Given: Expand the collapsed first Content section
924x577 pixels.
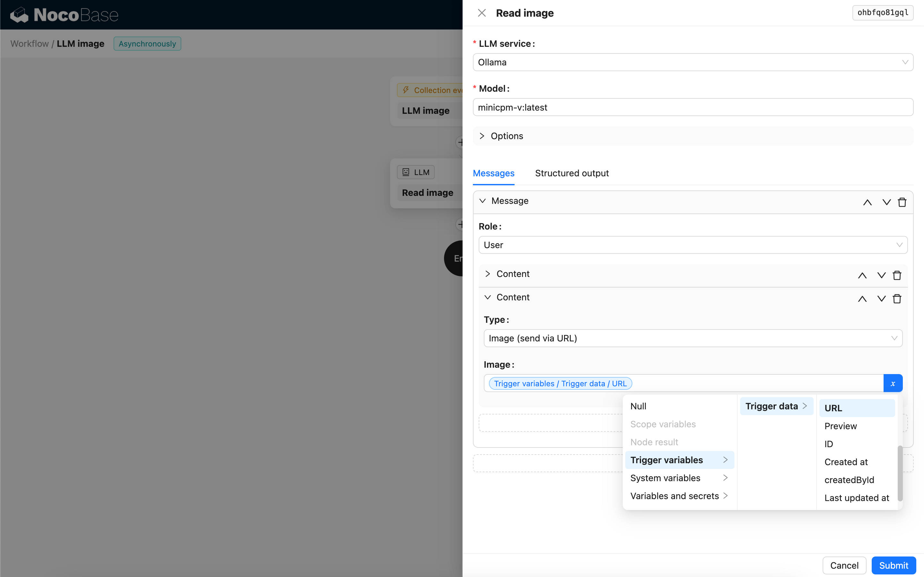Looking at the screenshot, I should coord(512,274).
